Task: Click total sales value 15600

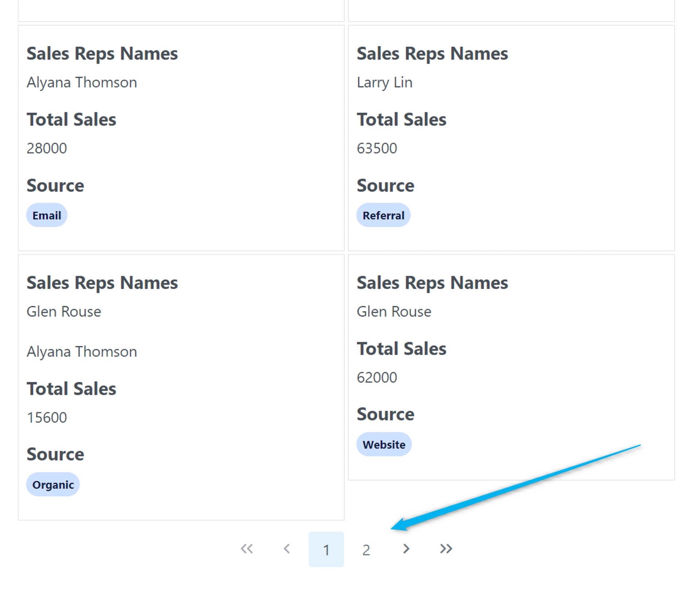Action: tap(47, 418)
